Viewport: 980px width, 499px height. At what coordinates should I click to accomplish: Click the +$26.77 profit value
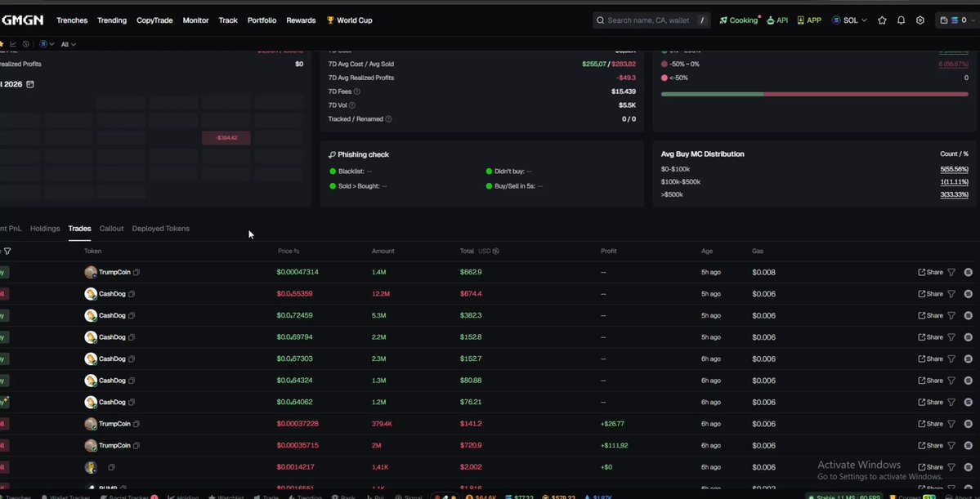tap(612, 424)
